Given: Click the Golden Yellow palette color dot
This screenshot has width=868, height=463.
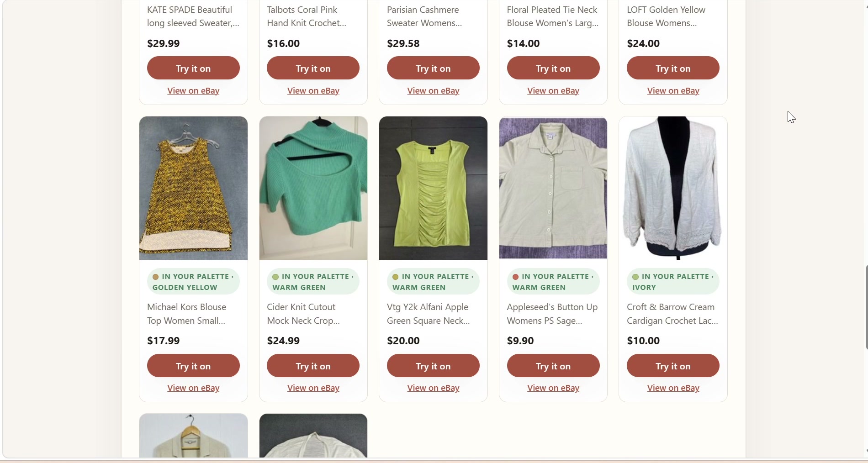Looking at the screenshot, I should [x=155, y=277].
